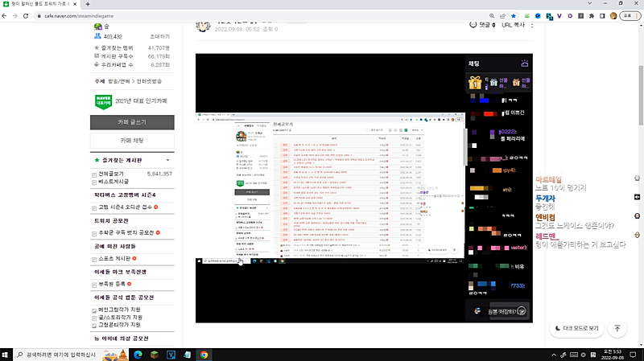
Task: Open the blue circular extension icon
Action: tap(538, 16)
